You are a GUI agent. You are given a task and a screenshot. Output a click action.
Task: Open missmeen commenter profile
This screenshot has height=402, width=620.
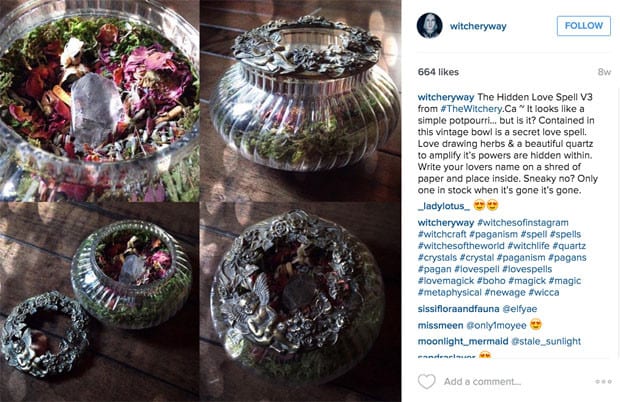point(440,326)
